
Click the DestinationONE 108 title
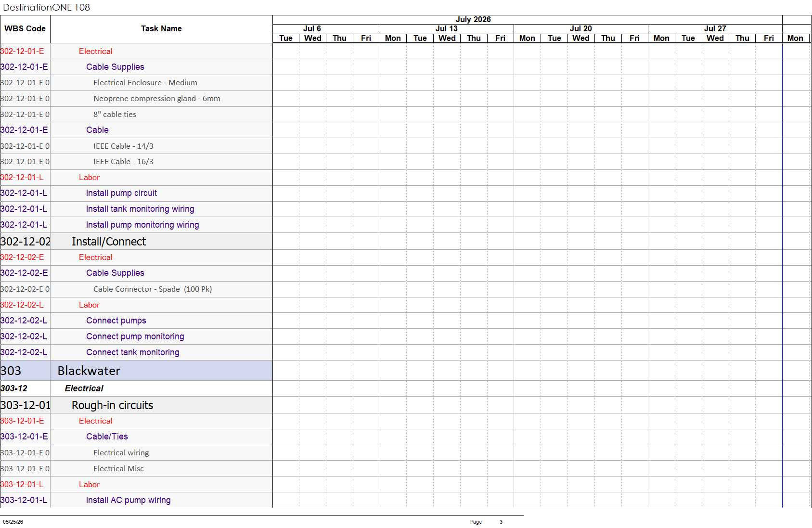click(46, 7)
